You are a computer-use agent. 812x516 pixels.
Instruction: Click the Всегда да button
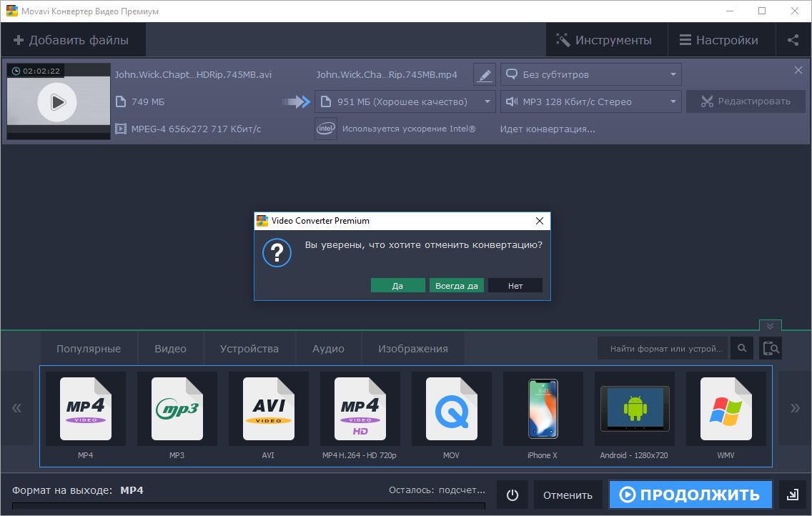click(457, 286)
